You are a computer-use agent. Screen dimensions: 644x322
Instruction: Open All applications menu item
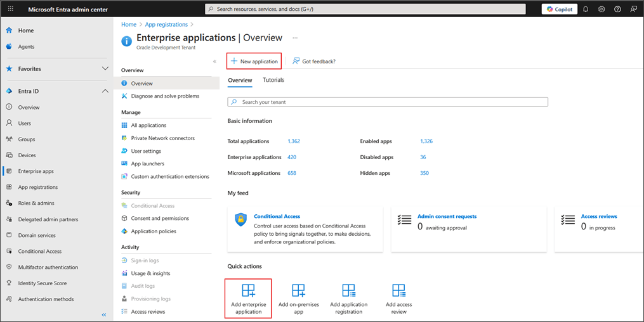148,125
